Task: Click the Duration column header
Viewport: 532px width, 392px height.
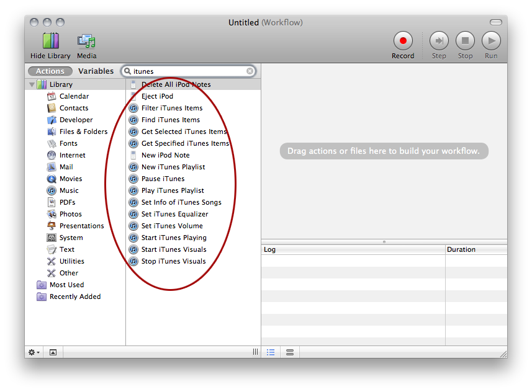Action: click(x=476, y=249)
